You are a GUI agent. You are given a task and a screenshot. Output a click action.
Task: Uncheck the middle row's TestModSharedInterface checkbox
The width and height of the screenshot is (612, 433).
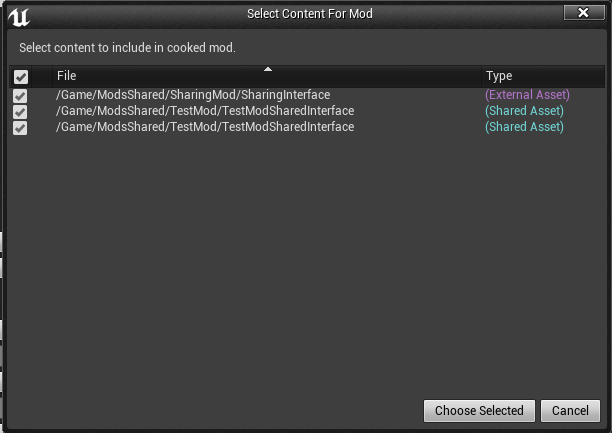(x=20, y=111)
